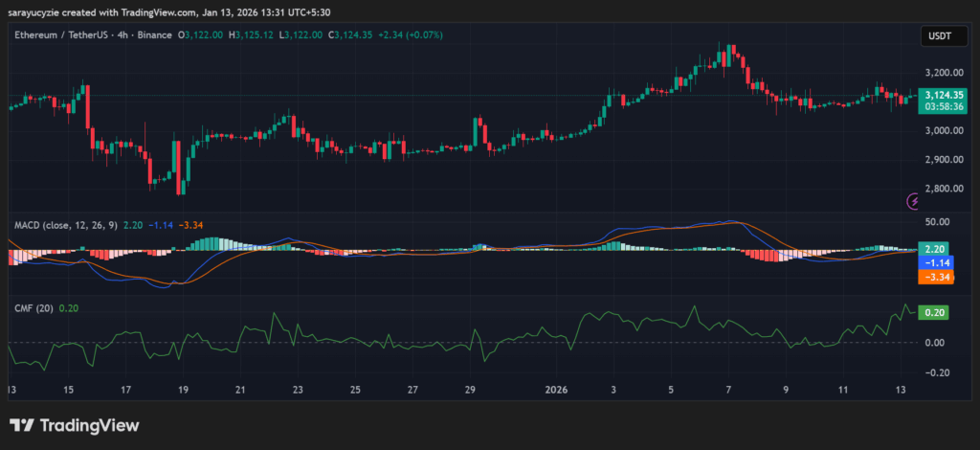Select the CMF (20) indicator label

tap(33, 308)
